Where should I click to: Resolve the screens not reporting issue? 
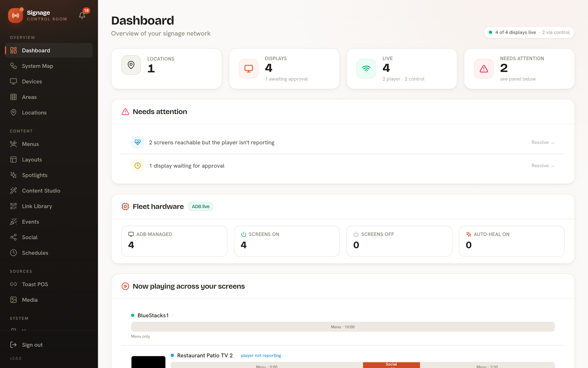pyautogui.click(x=543, y=142)
